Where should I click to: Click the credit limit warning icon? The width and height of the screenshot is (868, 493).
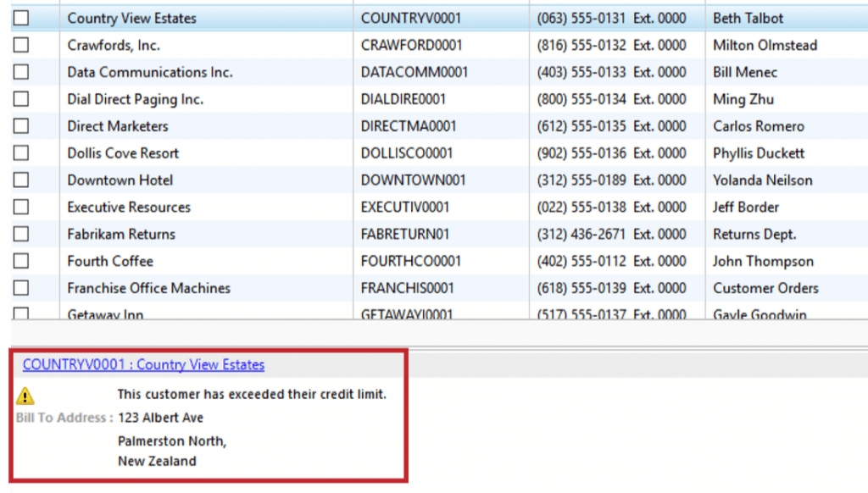click(x=24, y=394)
